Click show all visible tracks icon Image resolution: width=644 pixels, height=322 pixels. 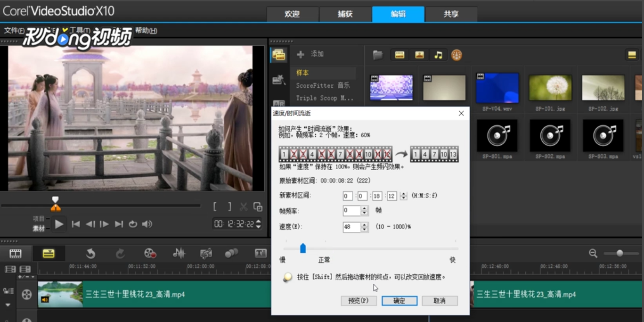[10, 269]
